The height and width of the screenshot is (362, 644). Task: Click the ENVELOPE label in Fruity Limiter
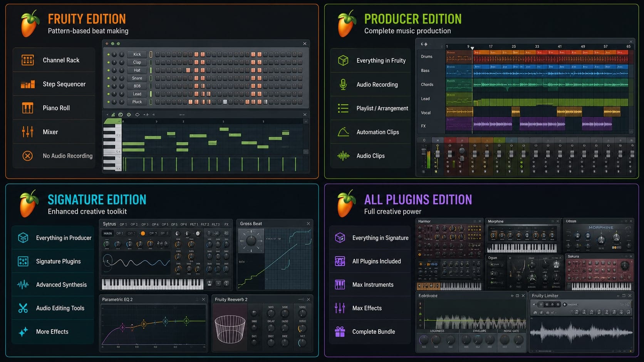coord(480,331)
